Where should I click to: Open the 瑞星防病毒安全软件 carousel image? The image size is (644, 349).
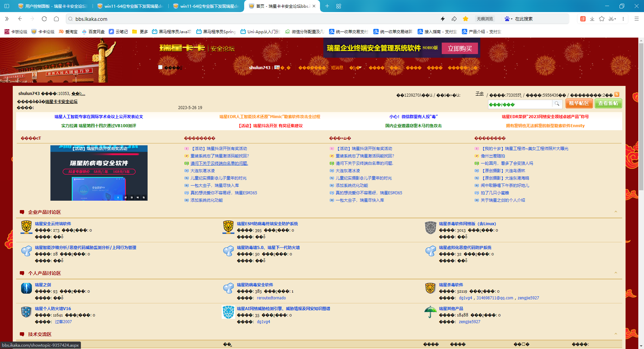coord(99,173)
